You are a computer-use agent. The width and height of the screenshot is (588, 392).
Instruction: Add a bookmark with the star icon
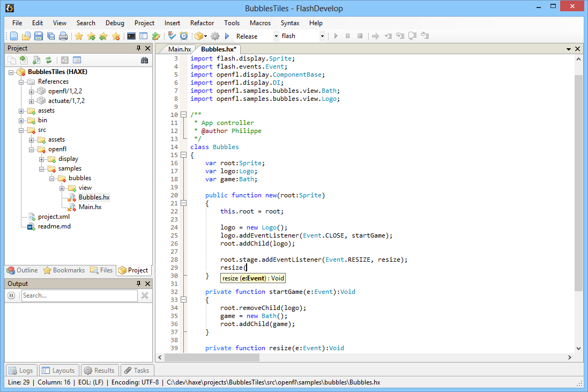click(x=78, y=36)
